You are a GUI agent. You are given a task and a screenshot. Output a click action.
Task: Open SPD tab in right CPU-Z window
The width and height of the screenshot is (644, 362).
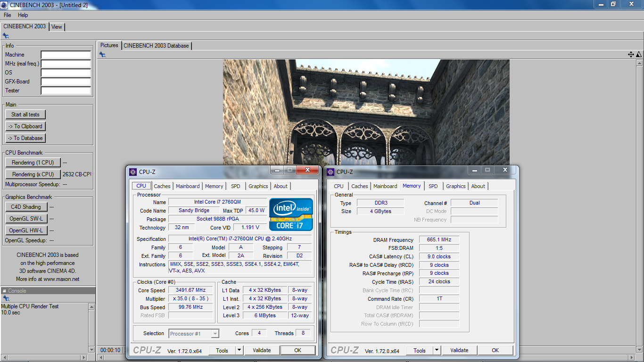click(x=433, y=186)
